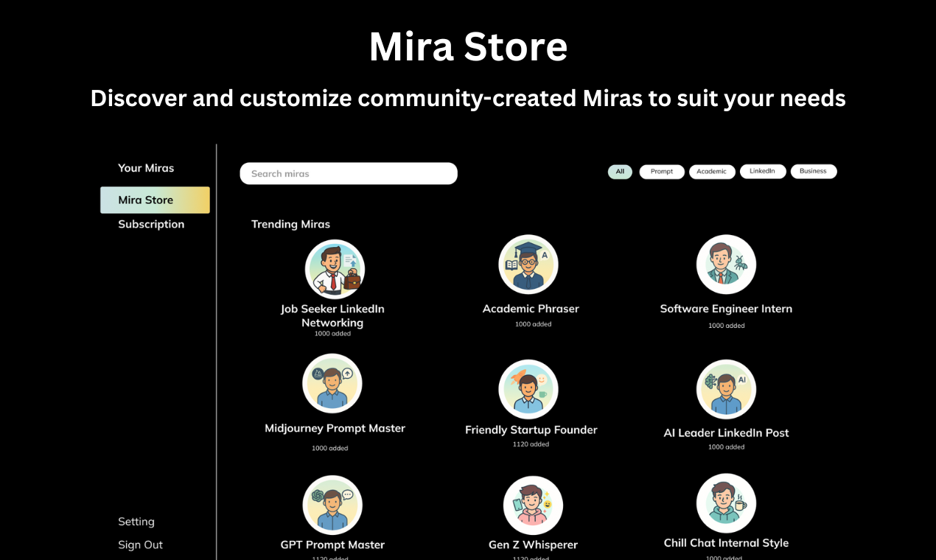Select the All filter chip
Screen dimensions: 936x560
620,171
